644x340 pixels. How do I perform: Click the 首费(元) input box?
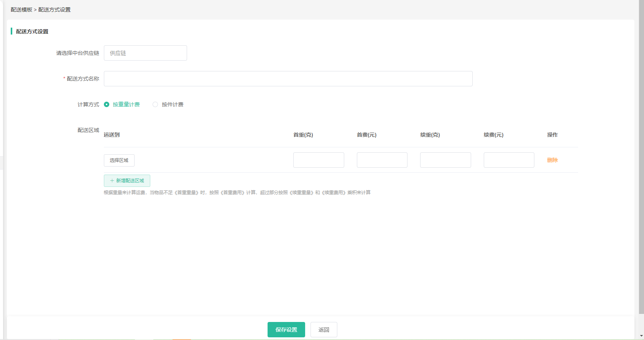[382, 160]
